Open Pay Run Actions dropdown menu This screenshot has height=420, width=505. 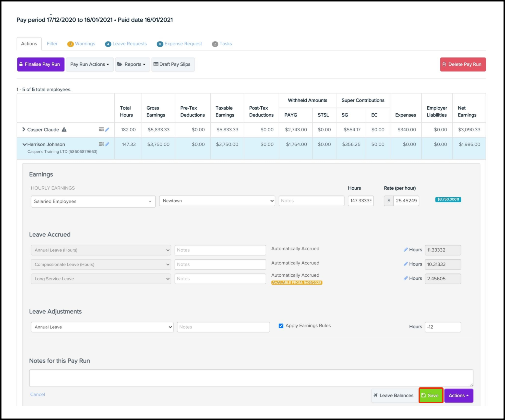(90, 64)
